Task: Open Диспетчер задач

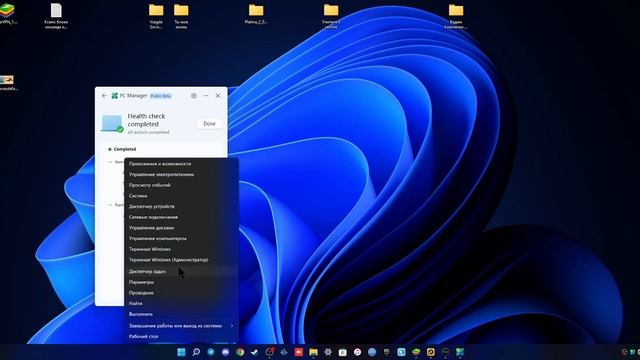Action: click(181, 271)
